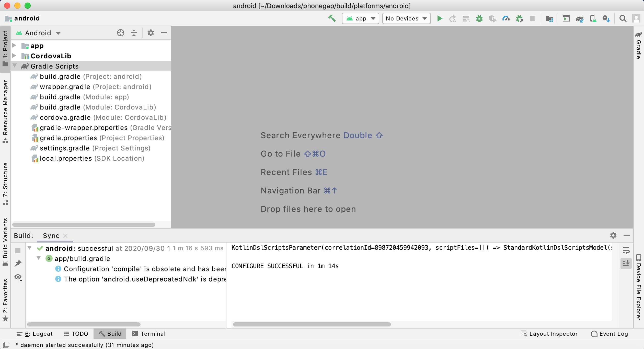This screenshot has width=644, height=349.
Task: Click Search Everywhere magnifier icon
Action: point(623,18)
